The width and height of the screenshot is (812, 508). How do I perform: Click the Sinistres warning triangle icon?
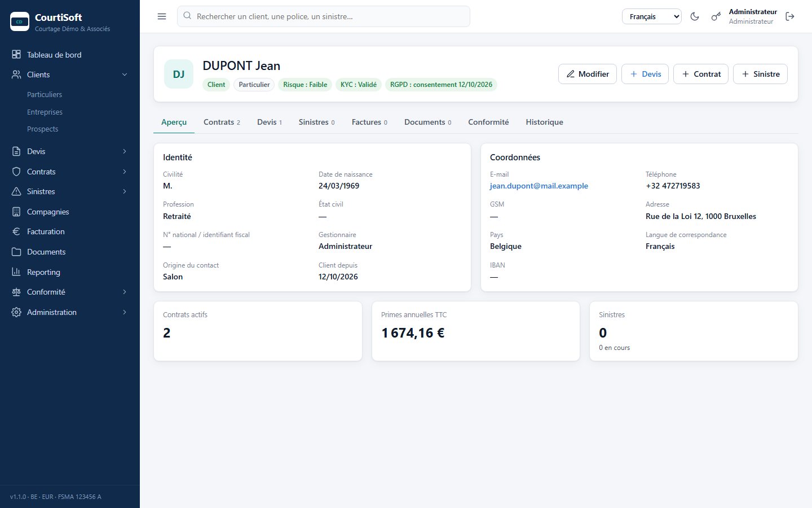(16, 191)
